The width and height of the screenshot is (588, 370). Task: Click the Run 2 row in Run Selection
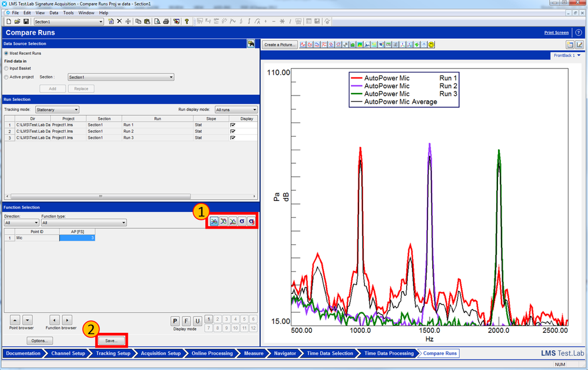(131, 131)
